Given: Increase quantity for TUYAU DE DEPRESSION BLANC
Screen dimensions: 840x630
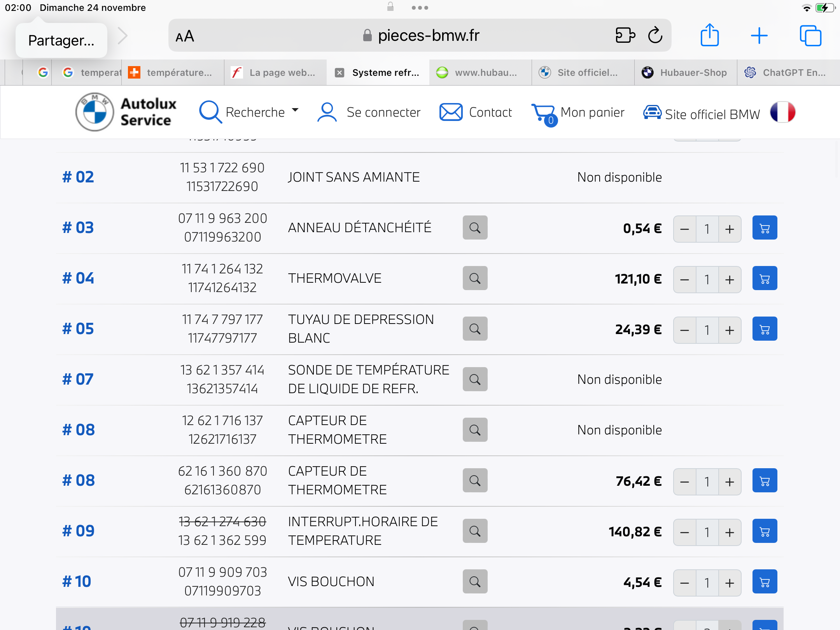Looking at the screenshot, I should [730, 330].
